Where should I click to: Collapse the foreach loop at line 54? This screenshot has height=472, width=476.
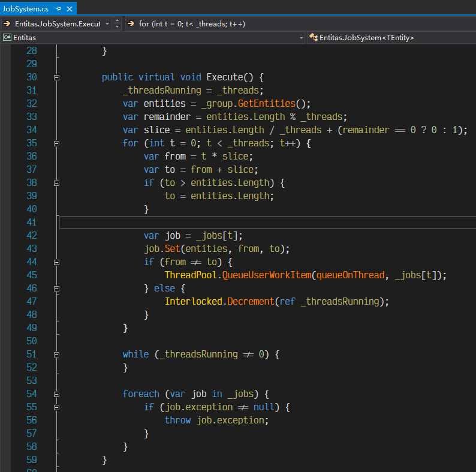(56, 394)
